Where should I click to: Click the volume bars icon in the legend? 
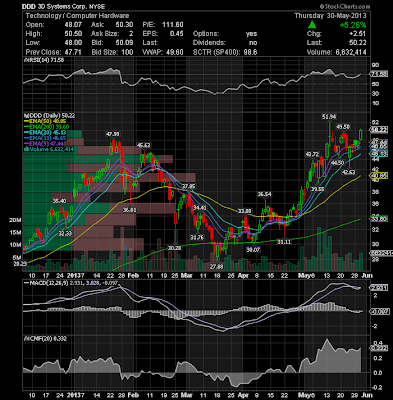coord(25,149)
